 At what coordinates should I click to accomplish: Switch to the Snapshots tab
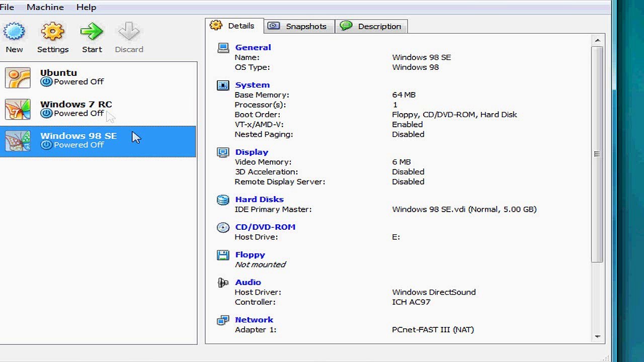(x=299, y=26)
